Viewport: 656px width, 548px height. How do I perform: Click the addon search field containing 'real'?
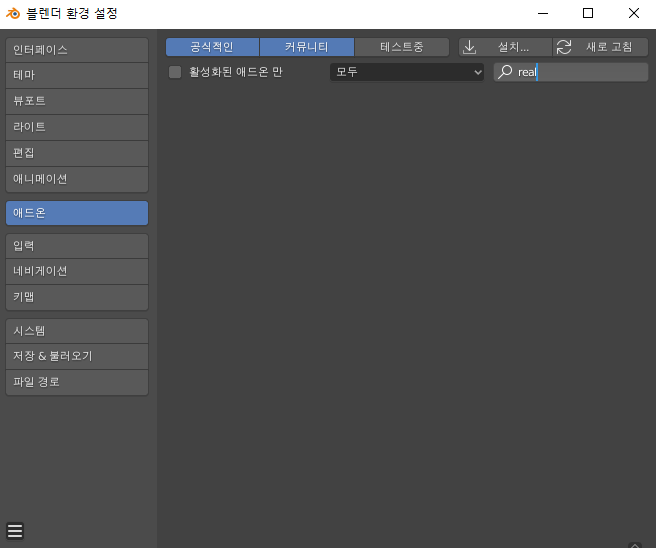pyautogui.click(x=571, y=72)
